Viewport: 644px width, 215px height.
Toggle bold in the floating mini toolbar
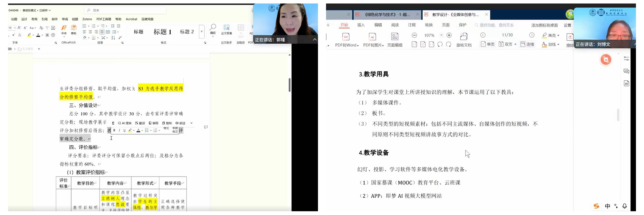click(114, 130)
